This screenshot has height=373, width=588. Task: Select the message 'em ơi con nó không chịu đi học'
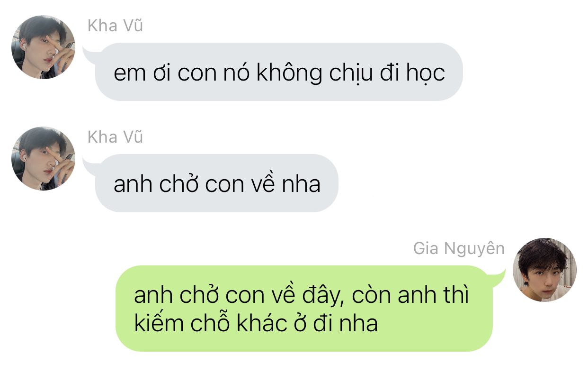point(279,72)
